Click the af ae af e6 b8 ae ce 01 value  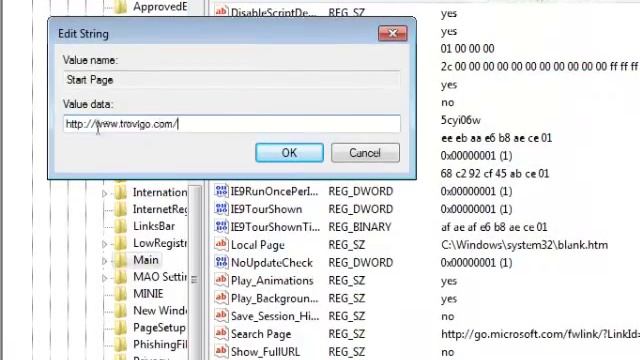[494, 227]
